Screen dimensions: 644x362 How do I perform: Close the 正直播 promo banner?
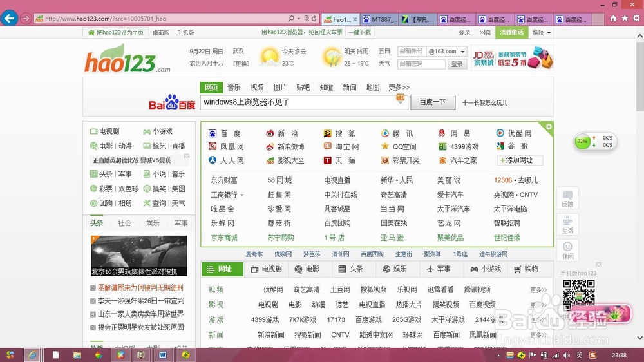[x=187, y=156]
